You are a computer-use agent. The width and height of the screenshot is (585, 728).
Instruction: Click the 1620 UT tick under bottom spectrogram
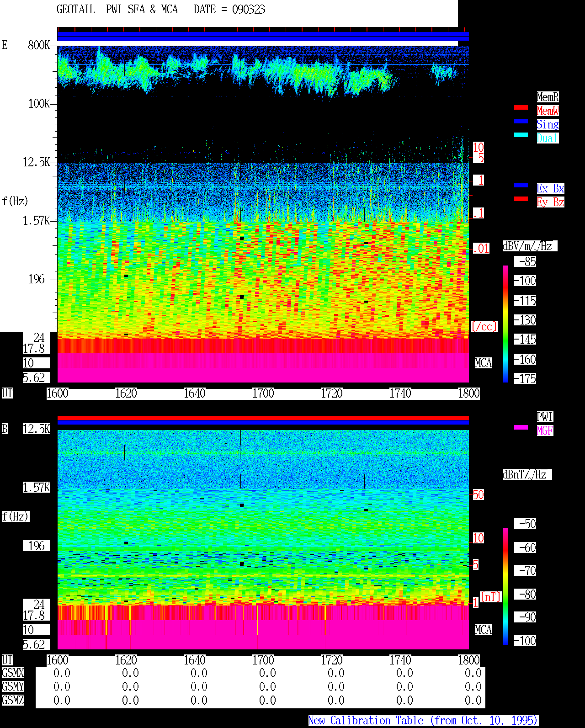(x=126, y=660)
